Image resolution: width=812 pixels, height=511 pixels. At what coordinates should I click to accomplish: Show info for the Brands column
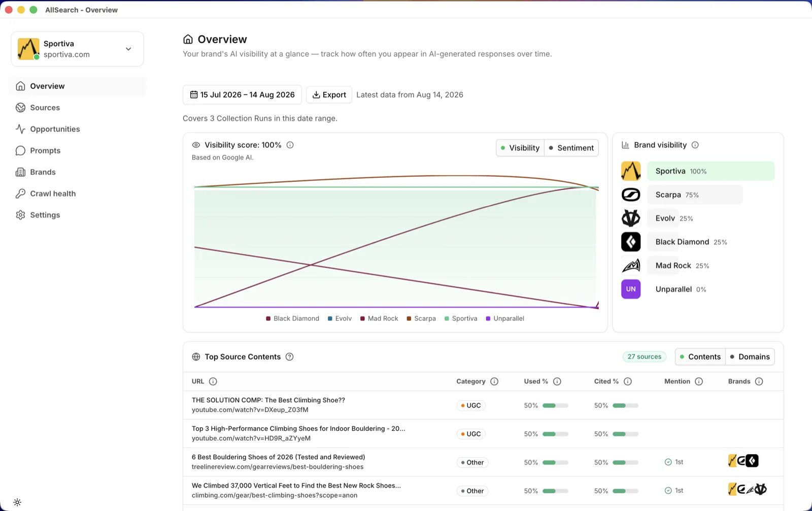[x=759, y=381]
